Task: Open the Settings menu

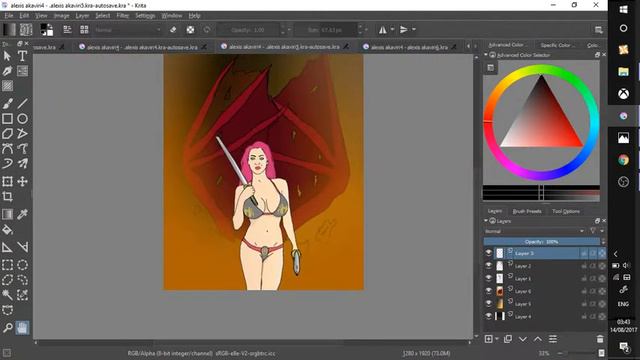Action: coord(145,16)
